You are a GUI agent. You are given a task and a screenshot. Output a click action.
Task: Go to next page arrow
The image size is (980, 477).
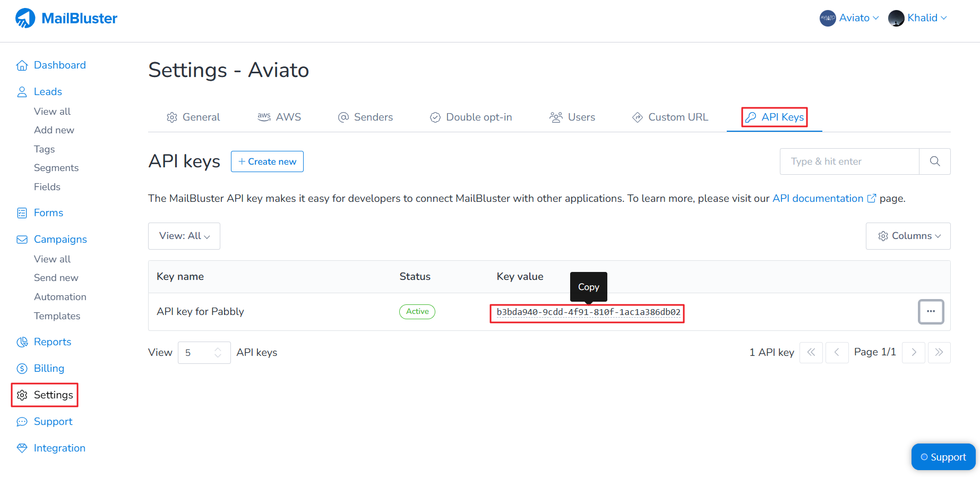tap(914, 352)
